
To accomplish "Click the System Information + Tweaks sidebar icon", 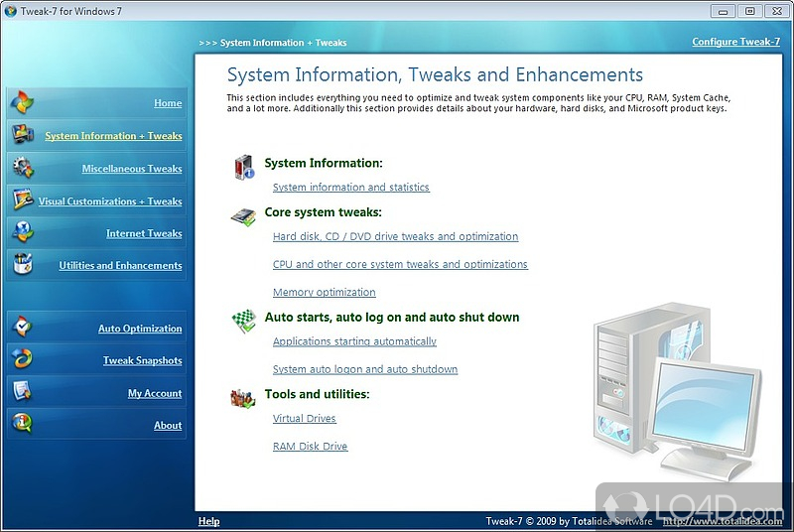I will (x=23, y=135).
